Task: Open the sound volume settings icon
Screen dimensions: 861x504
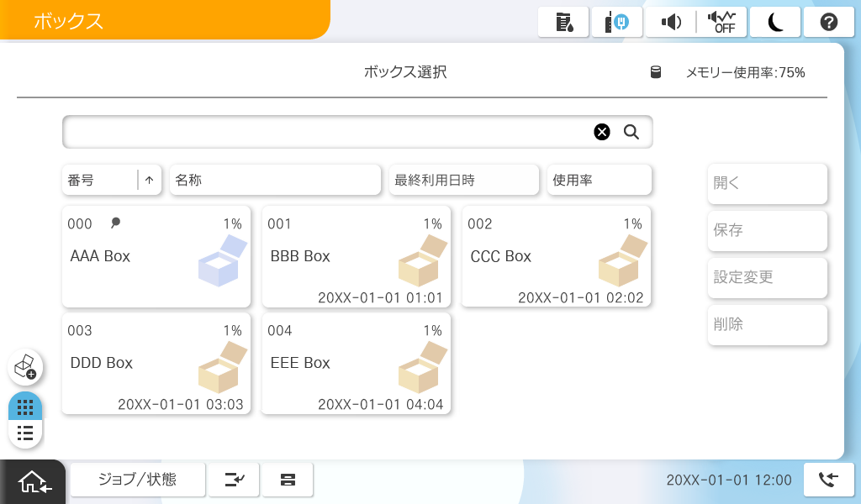Action: tap(670, 23)
